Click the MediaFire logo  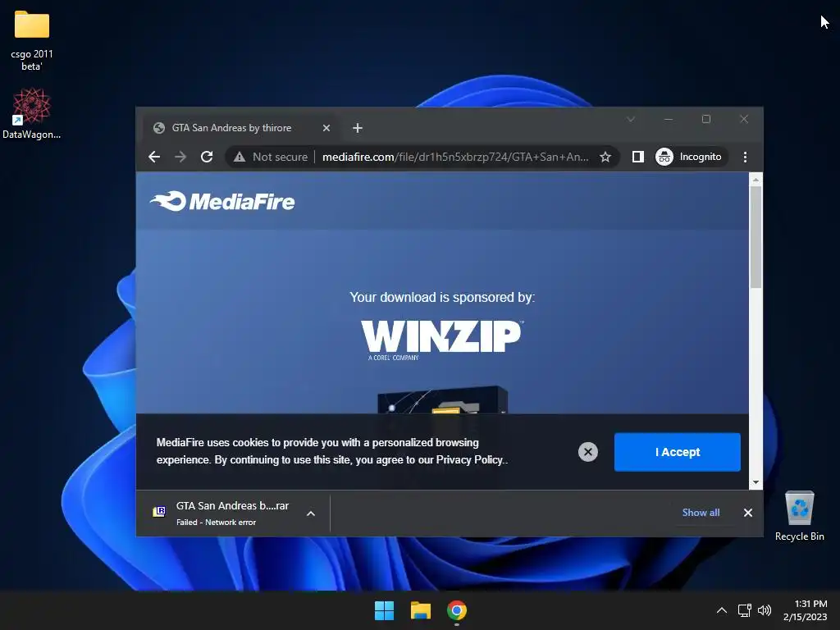[x=222, y=202]
